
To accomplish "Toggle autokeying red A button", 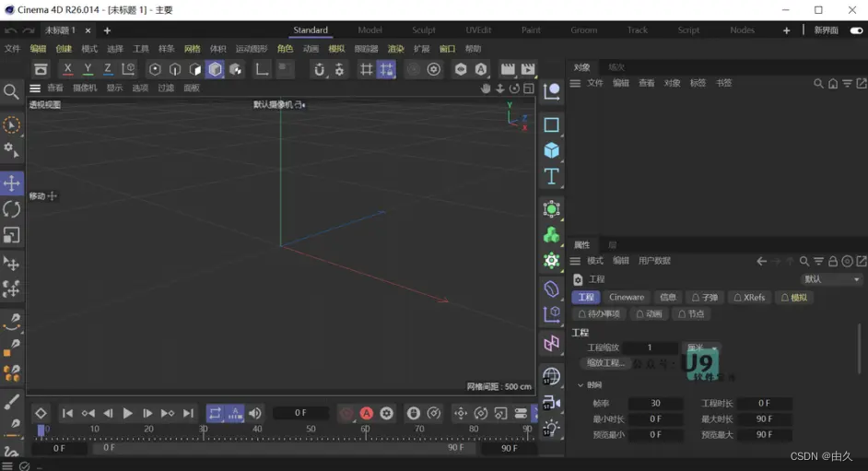I will point(367,413).
